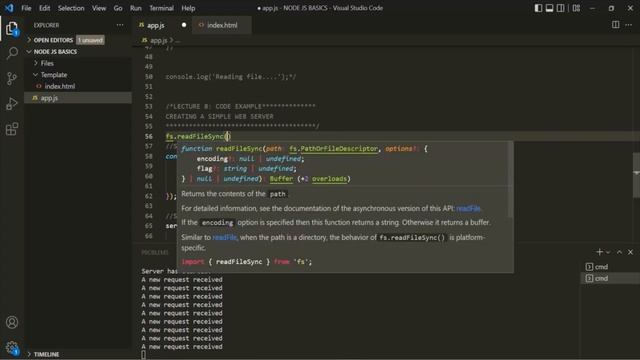
Task: Follow the readFile link after 'Similar to'
Action: pyautogui.click(x=224, y=237)
